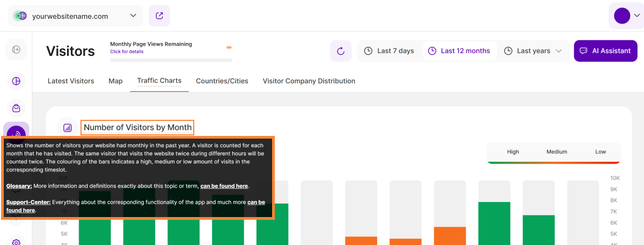Click the refresh data icon button
This screenshot has height=245, width=644.
coord(340,51)
